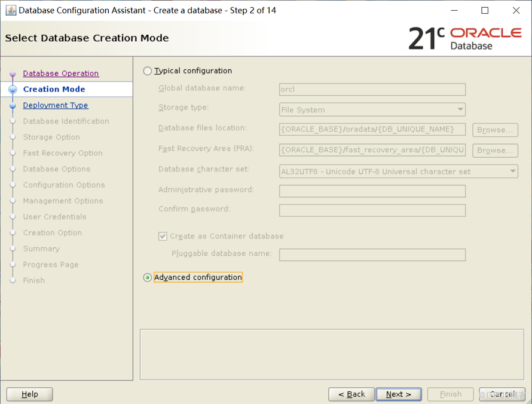Click the Global database name label
Screen dimensions: 532x404
[x=202, y=88]
